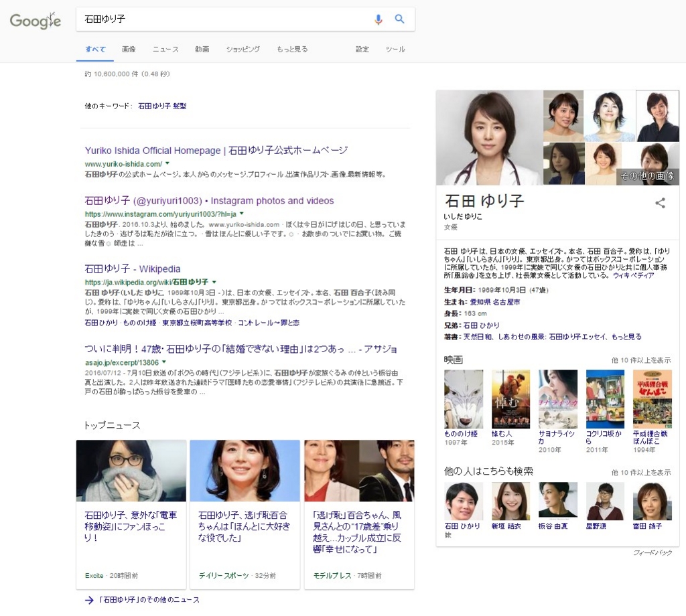Open related person 石田 ひかり photo

coord(464,501)
